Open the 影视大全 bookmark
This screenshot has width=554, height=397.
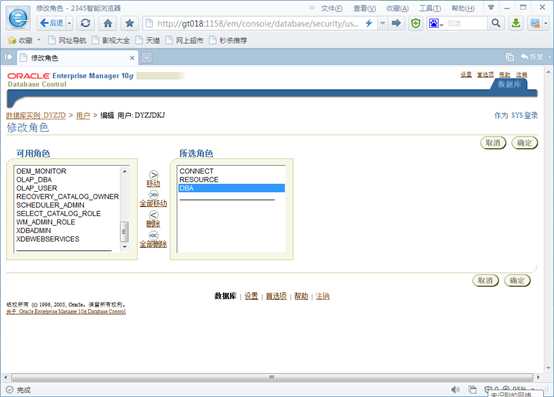(x=111, y=41)
